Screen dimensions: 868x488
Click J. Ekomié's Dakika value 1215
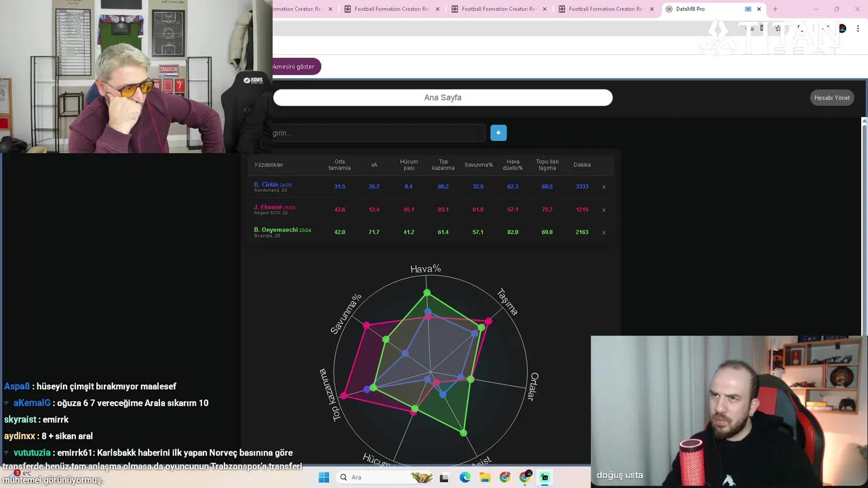(x=582, y=209)
